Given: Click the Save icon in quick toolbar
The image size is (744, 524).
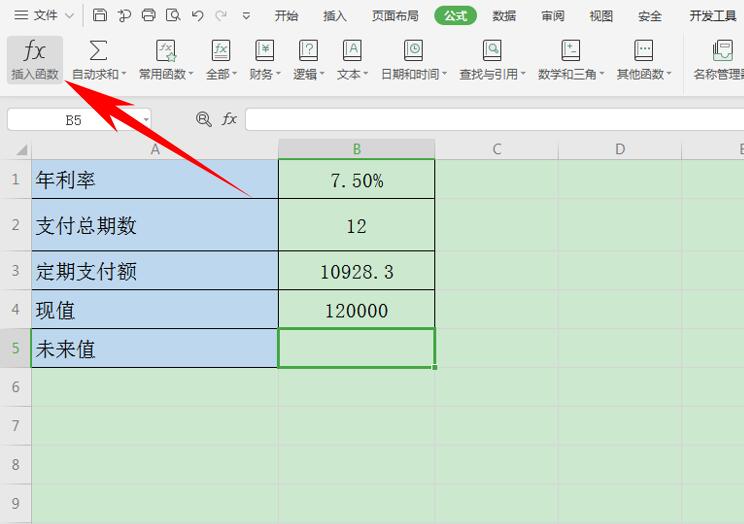Looking at the screenshot, I should pos(100,15).
